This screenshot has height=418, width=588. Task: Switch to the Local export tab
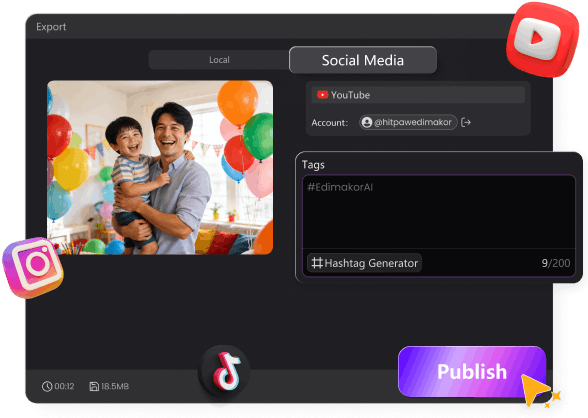219,60
